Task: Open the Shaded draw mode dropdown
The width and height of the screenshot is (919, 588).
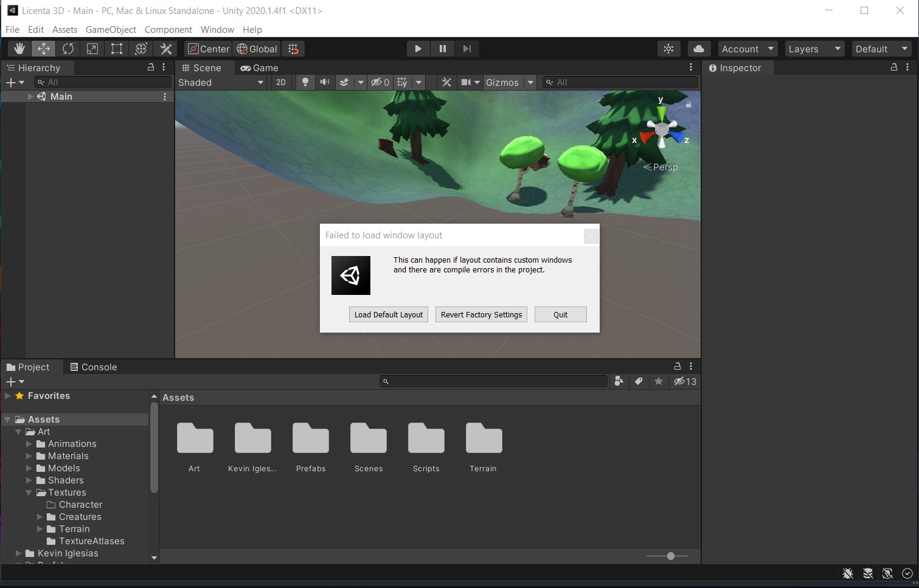Action: [x=221, y=82]
